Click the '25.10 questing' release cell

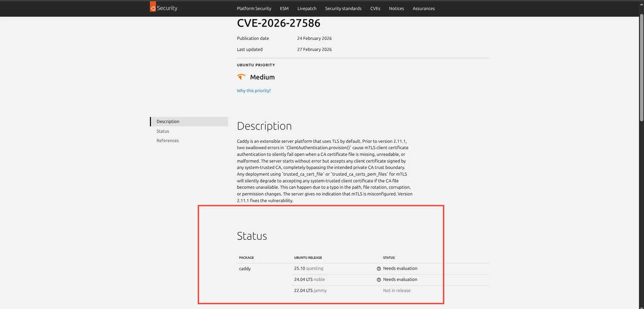[309, 268]
